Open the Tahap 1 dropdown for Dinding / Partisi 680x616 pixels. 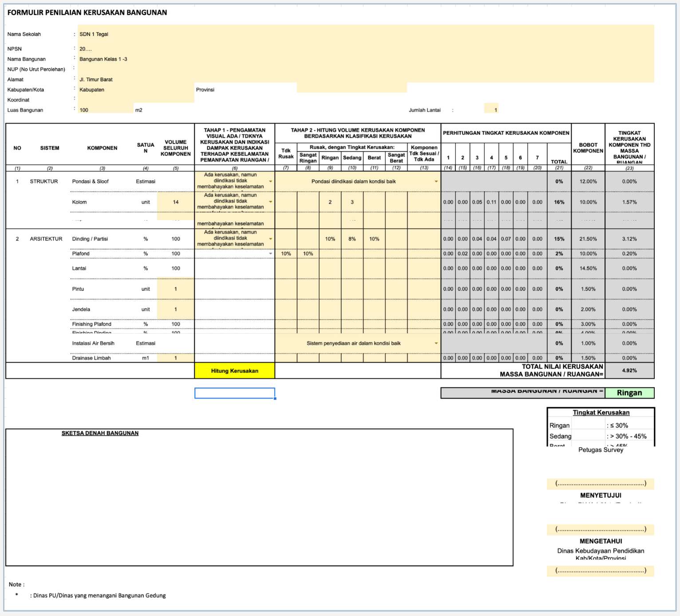tap(271, 239)
